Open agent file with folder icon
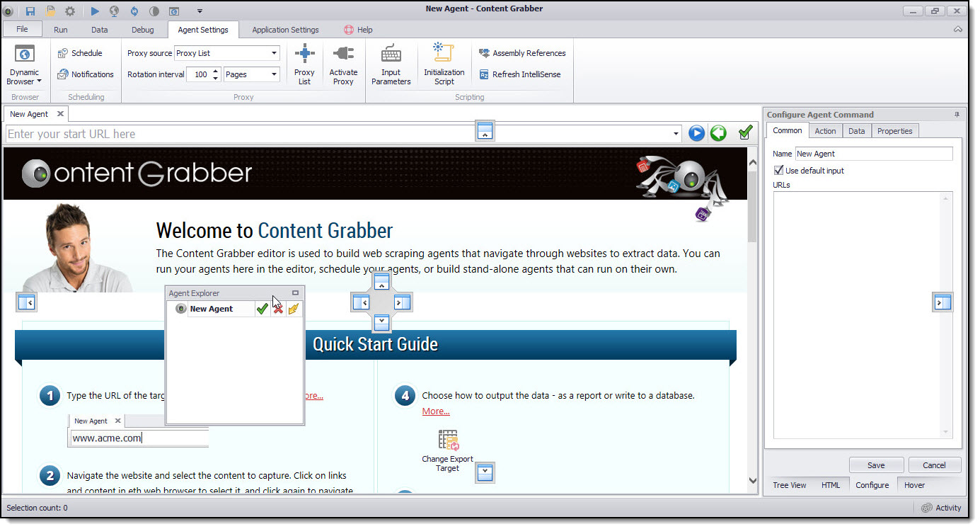 (x=50, y=11)
